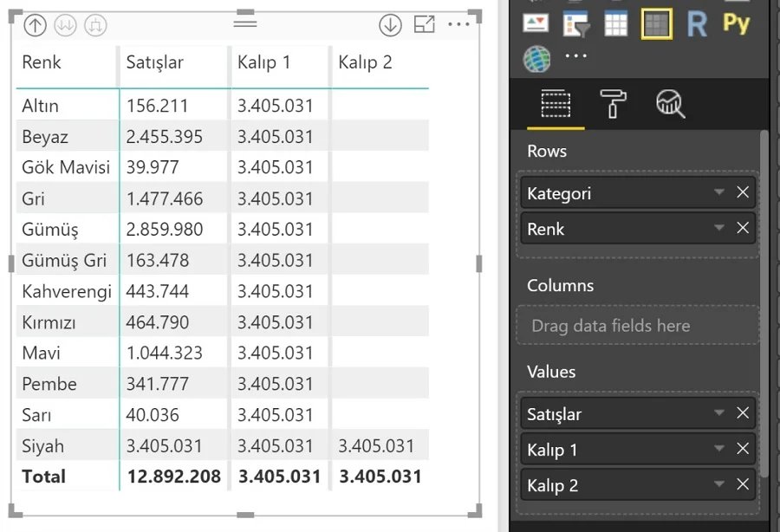
Task: Open the Kategori field dropdown arrow
Action: (x=718, y=193)
